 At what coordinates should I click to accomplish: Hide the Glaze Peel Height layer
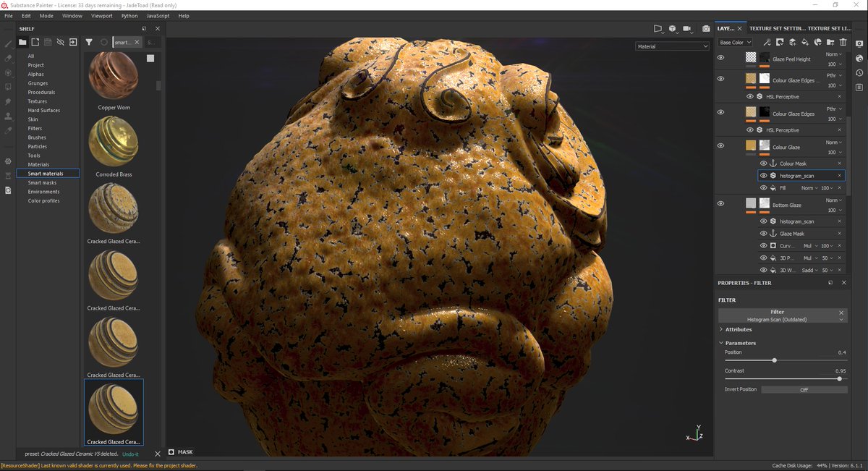click(x=720, y=58)
